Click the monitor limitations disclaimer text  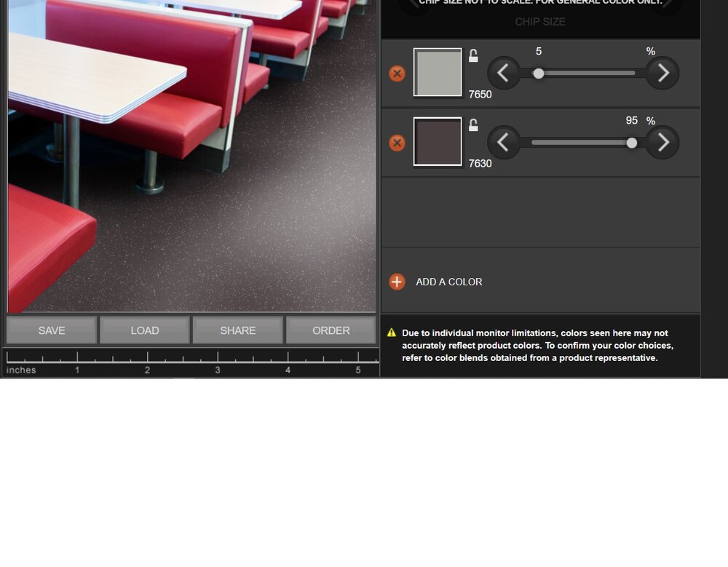537,346
